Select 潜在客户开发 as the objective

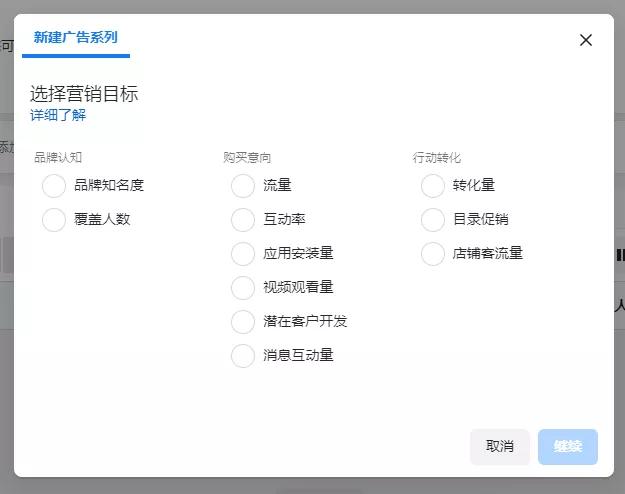tap(243, 321)
